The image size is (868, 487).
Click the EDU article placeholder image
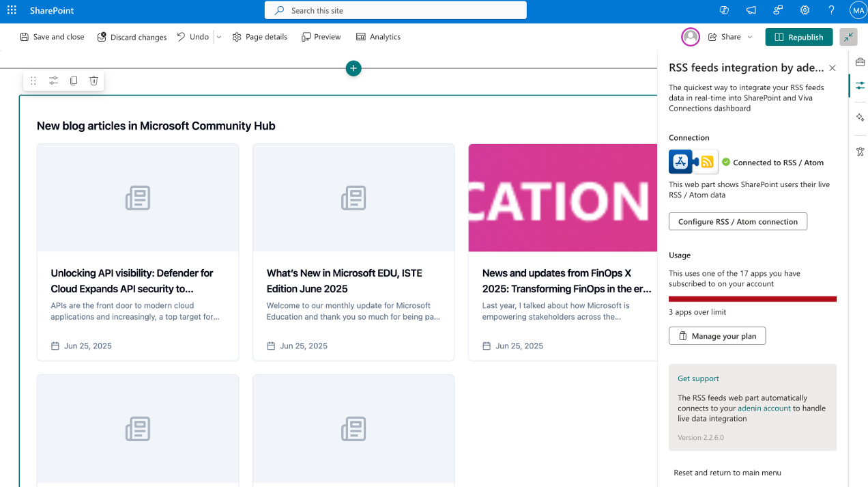[x=353, y=198]
